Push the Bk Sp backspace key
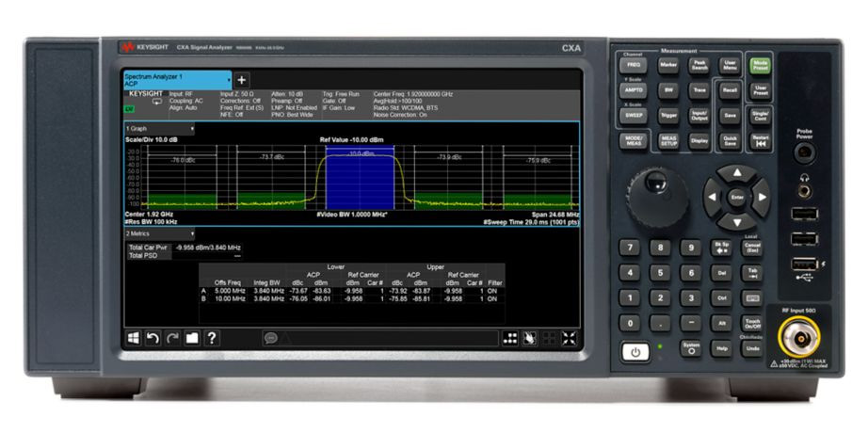Screen dimensions: 868x433 pyautogui.click(x=721, y=247)
